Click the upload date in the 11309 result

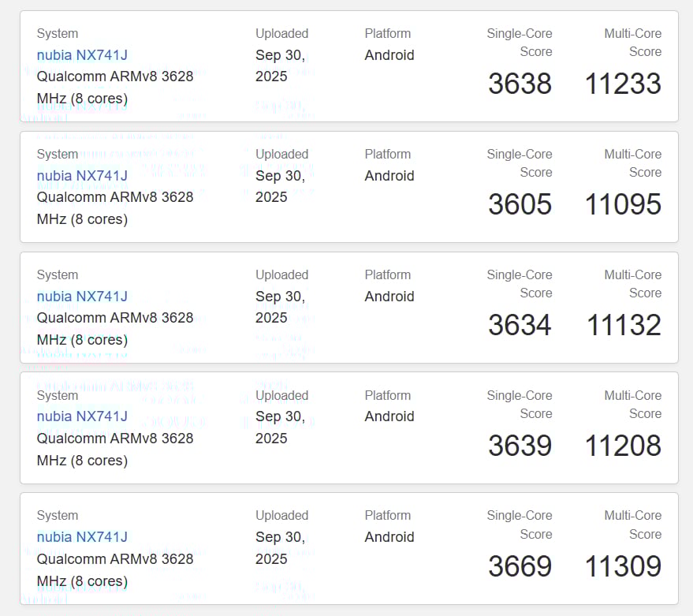pyautogui.click(x=280, y=547)
